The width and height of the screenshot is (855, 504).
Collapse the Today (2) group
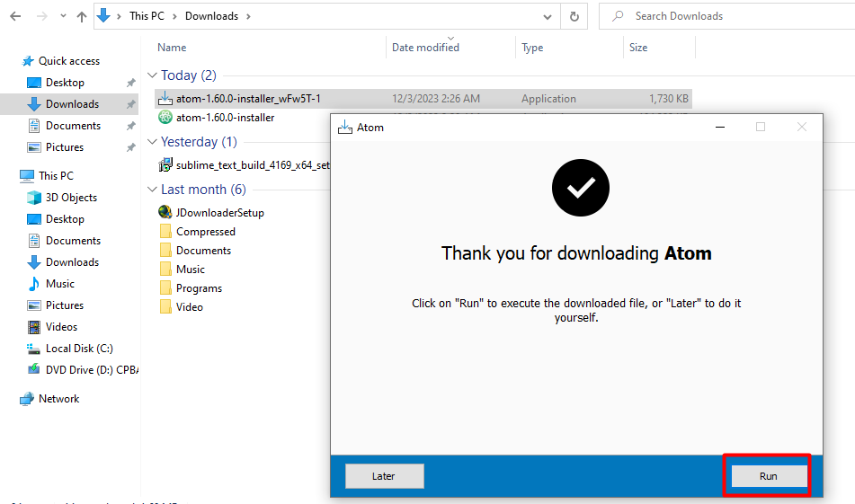point(152,75)
